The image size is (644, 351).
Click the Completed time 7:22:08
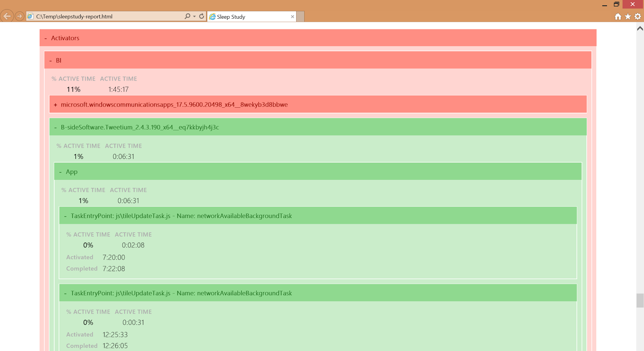[x=114, y=269]
